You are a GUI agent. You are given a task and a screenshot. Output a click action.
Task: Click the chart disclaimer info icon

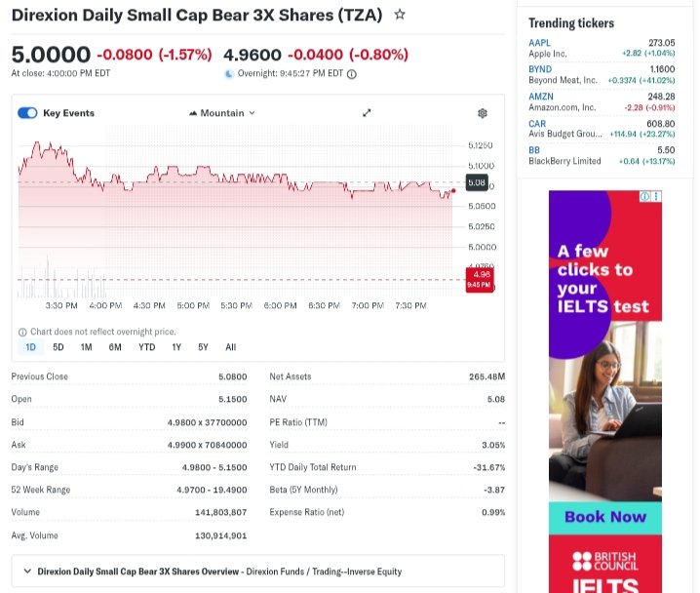click(x=22, y=332)
